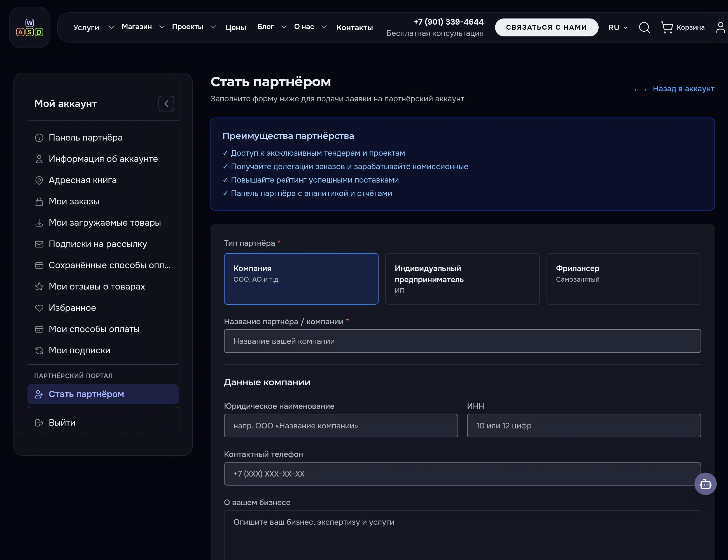Select the Компания partner type
The height and width of the screenshot is (560, 728).
[x=301, y=279]
